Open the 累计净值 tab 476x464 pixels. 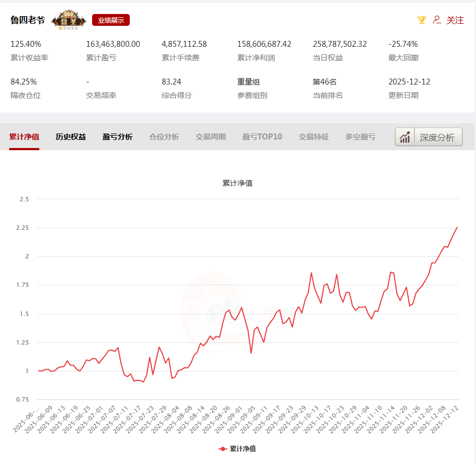(24, 137)
